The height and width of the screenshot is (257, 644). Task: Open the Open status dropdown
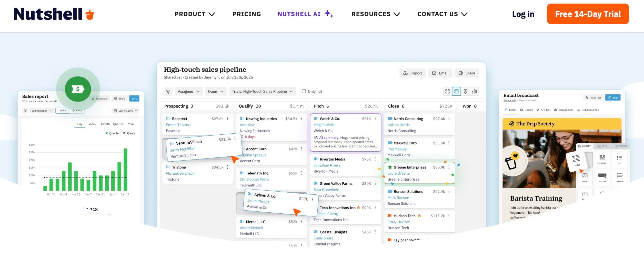[x=215, y=92]
